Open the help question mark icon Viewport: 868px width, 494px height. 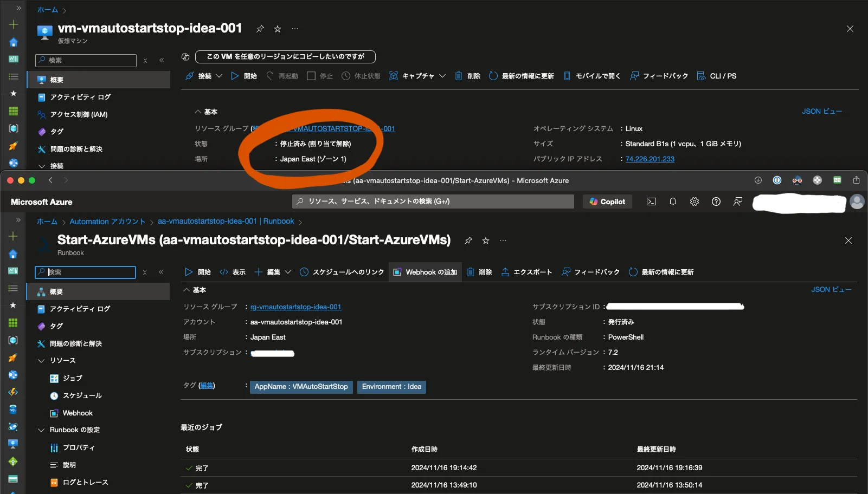pyautogui.click(x=716, y=201)
